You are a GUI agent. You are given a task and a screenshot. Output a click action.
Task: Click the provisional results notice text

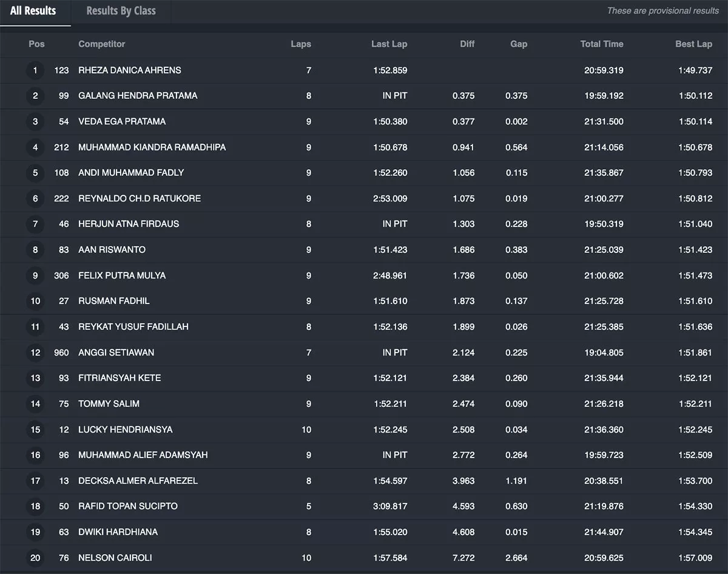point(662,11)
